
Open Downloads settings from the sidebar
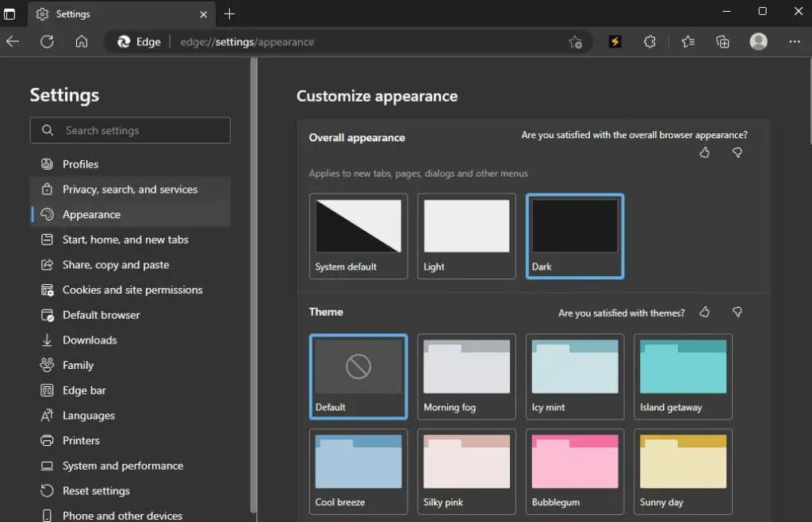pos(87,340)
